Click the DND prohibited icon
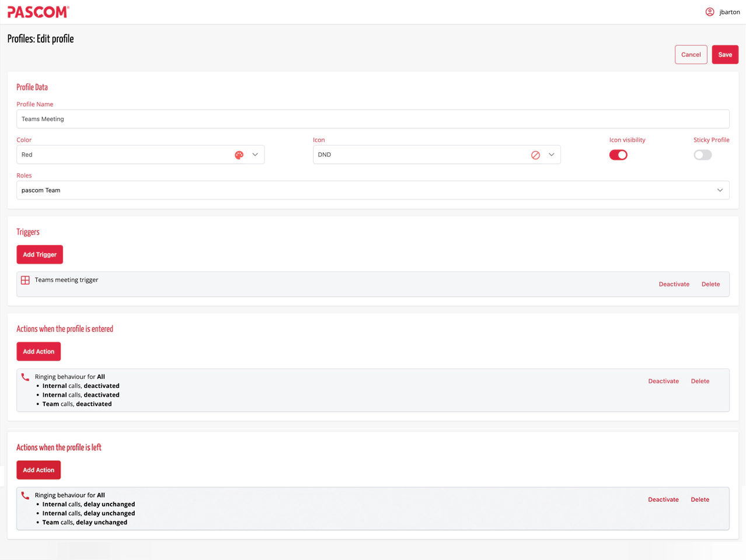 (535, 155)
